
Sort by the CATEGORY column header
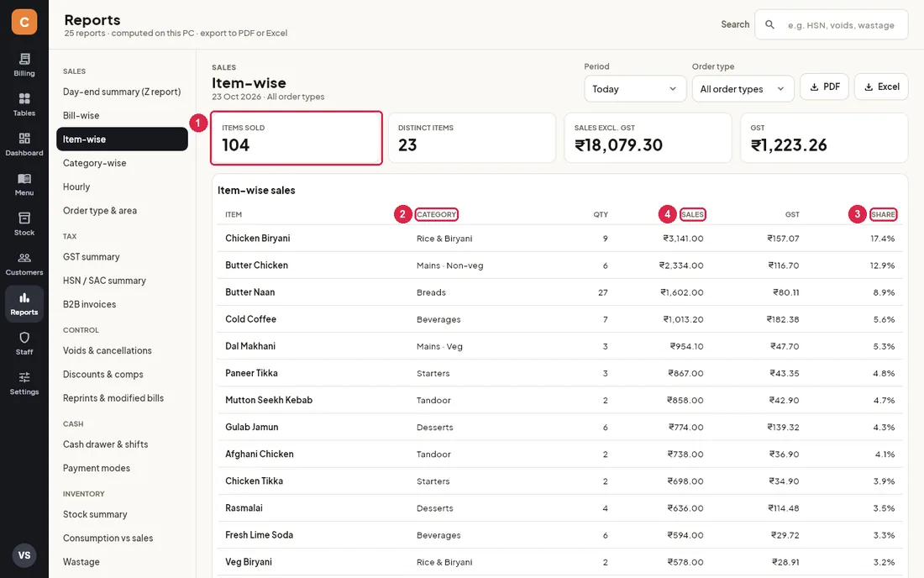point(436,214)
